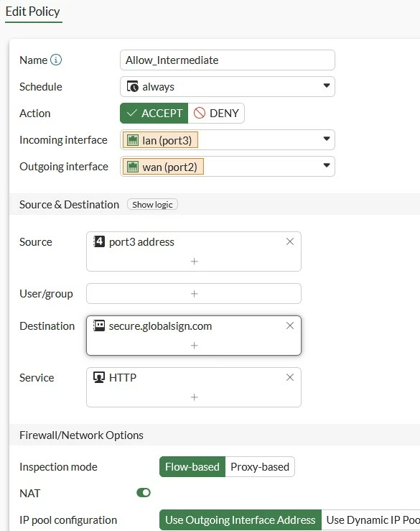Set Action to DENY
420x531 pixels.
coord(216,113)
